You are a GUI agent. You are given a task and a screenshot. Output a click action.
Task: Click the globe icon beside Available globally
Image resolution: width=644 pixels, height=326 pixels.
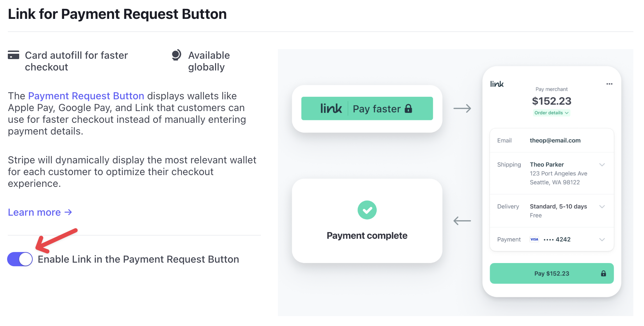(x=176, y=55)
